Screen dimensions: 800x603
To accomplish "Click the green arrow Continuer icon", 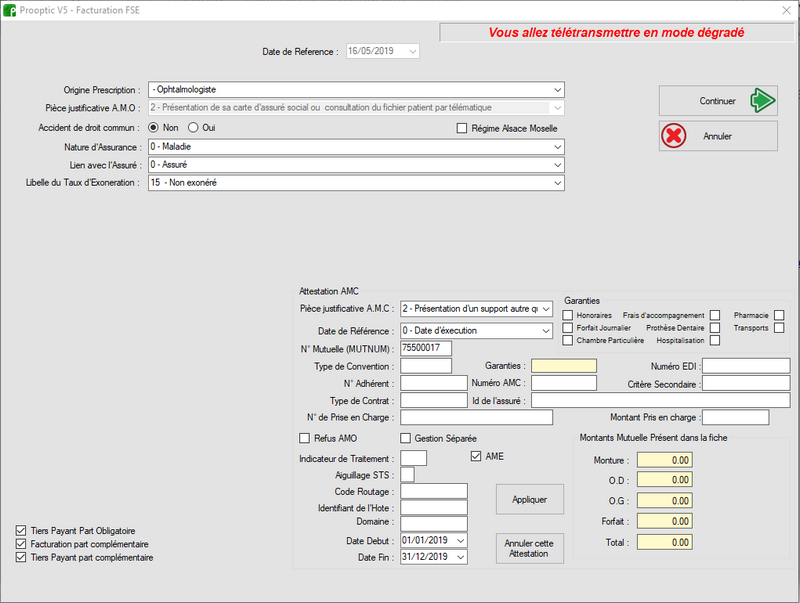I will coord(763,100).
